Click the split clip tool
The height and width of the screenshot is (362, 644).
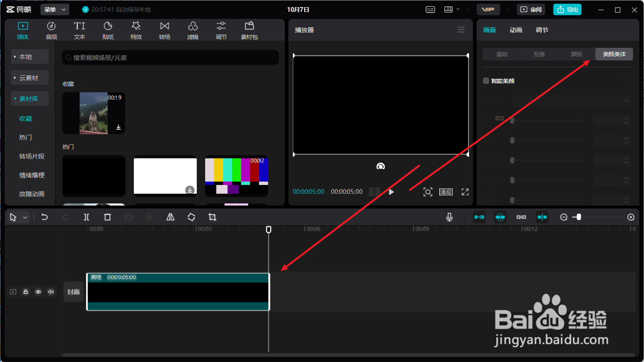click(x=86, y=217)
